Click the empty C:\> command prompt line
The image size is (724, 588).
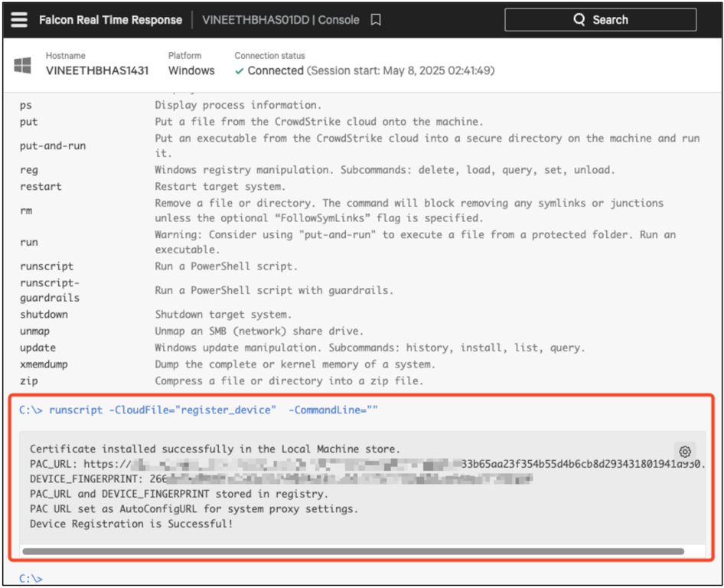(31, 578)
